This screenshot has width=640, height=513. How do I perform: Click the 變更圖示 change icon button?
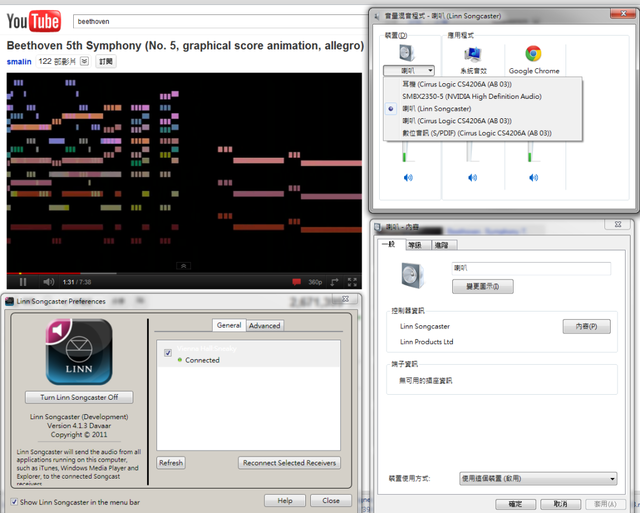pyautogui.click(x=482, y=286)
